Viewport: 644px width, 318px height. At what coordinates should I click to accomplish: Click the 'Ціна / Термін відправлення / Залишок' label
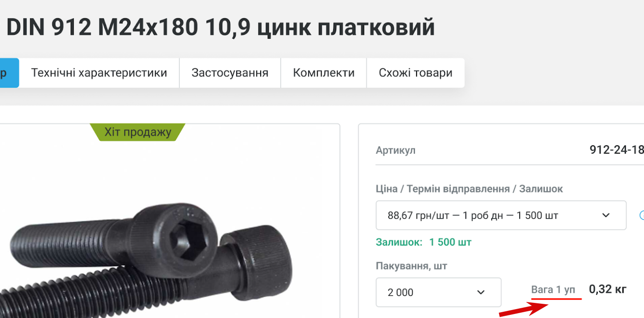[469, 189]
